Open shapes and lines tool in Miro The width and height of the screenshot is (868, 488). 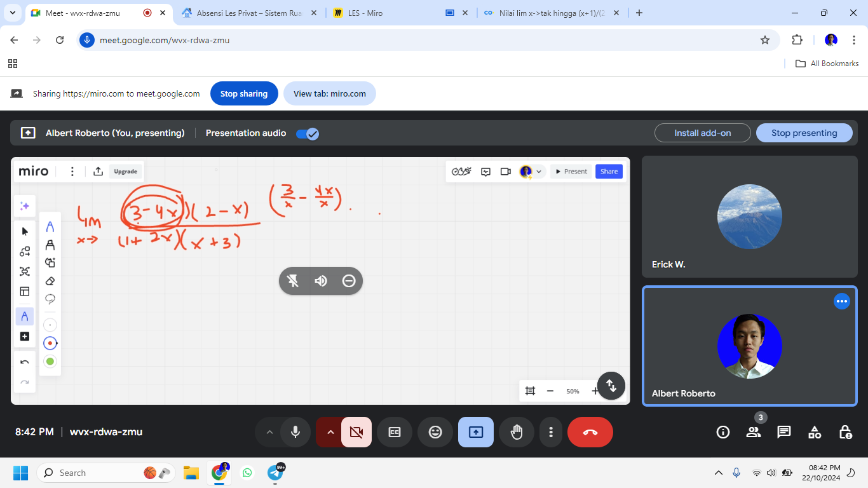(25, 252)
